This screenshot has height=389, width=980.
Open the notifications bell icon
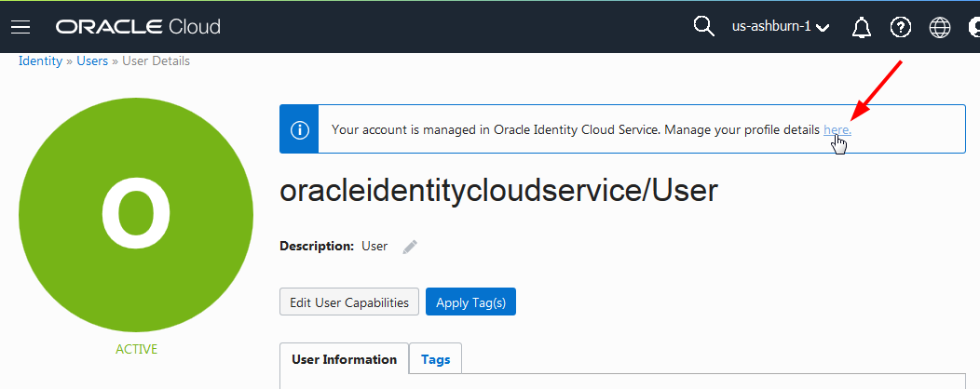pos(862,28)
